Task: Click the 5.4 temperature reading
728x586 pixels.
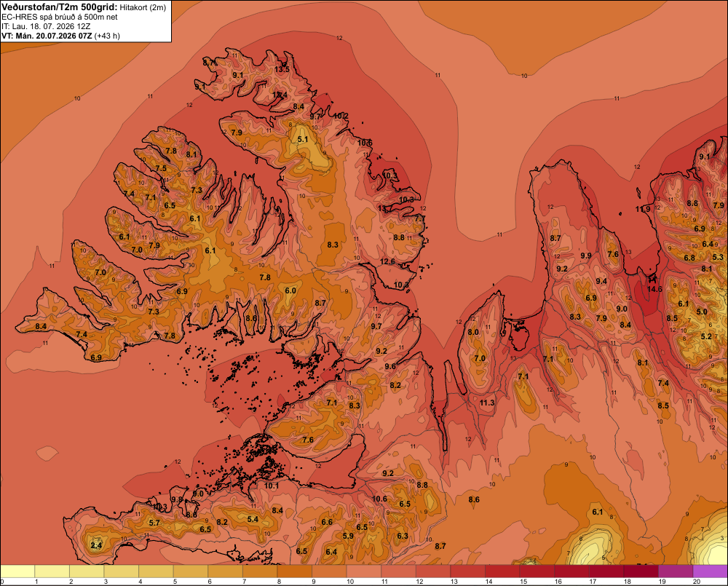Action: click(253, 520)
